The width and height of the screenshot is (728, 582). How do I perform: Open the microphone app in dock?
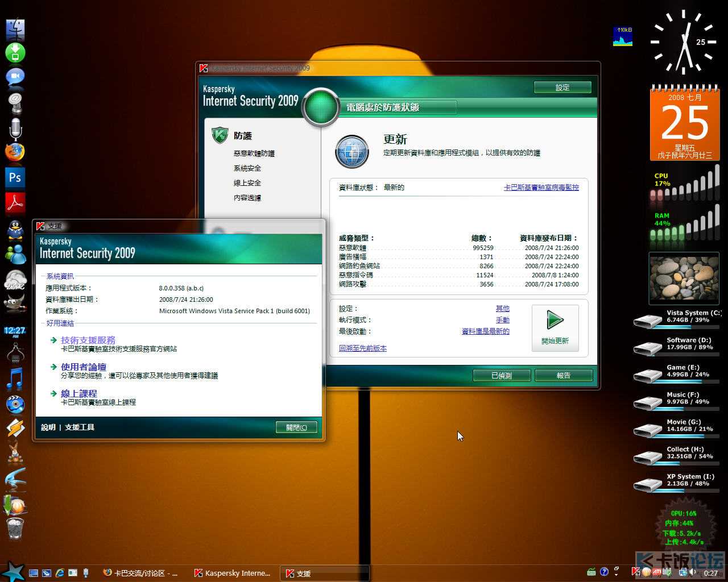15,128
